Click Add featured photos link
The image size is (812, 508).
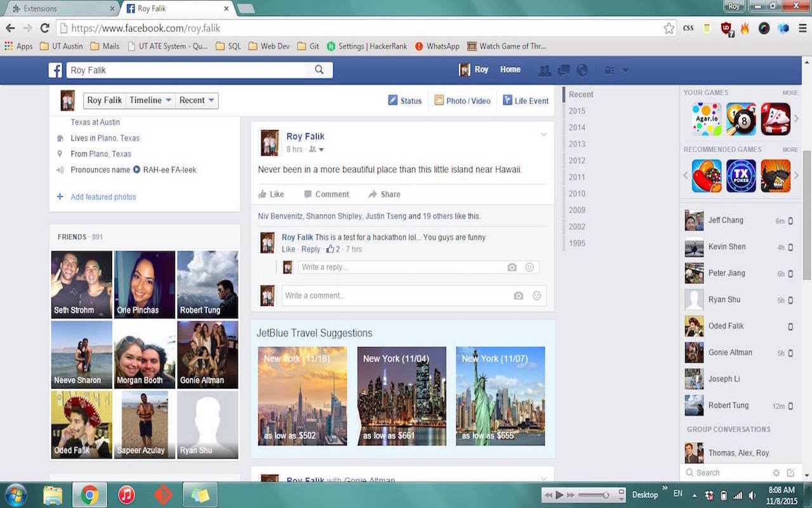[103, 197]
